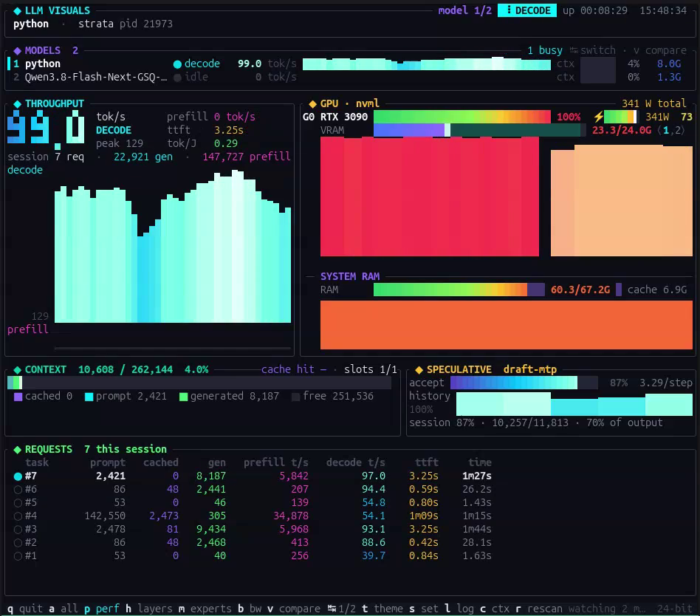Choose m experts in the footer
The image size is (700, 616).
coord(205,609)
